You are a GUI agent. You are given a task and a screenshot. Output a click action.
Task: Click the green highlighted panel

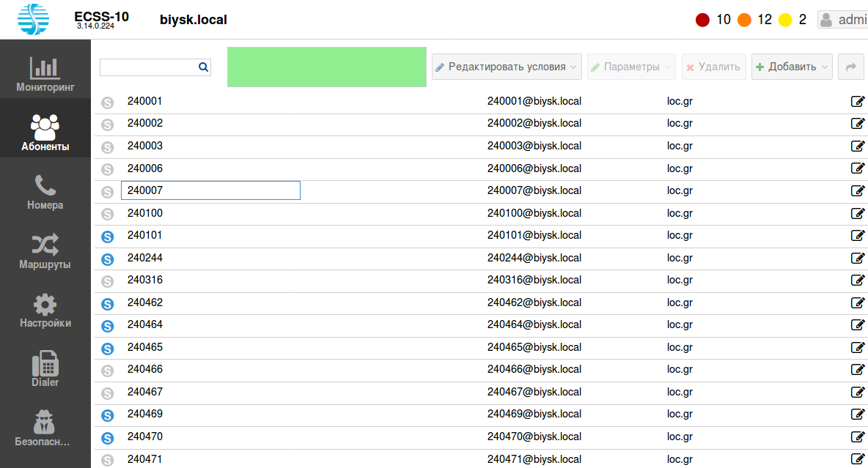point(327,67)
